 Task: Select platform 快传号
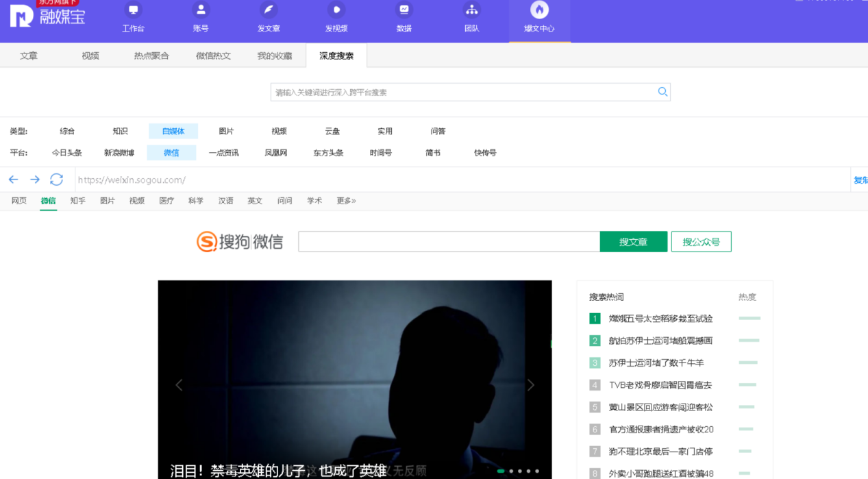[x=485, y=153]
